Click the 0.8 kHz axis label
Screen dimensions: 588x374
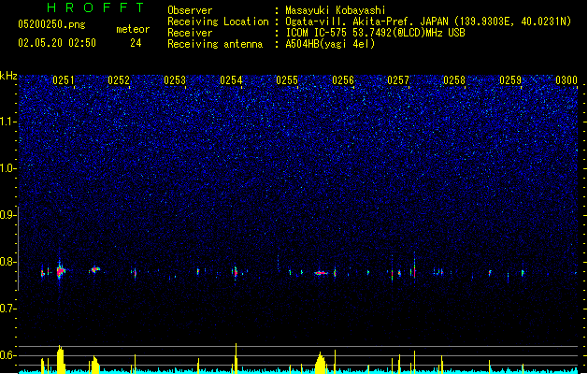pos(7,262)
